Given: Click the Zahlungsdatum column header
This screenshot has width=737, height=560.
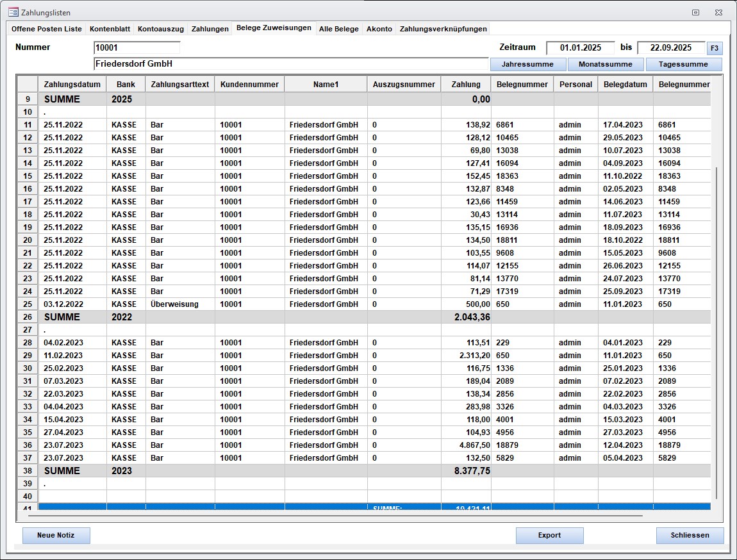Looking at the screenshot, I should 72,84.
